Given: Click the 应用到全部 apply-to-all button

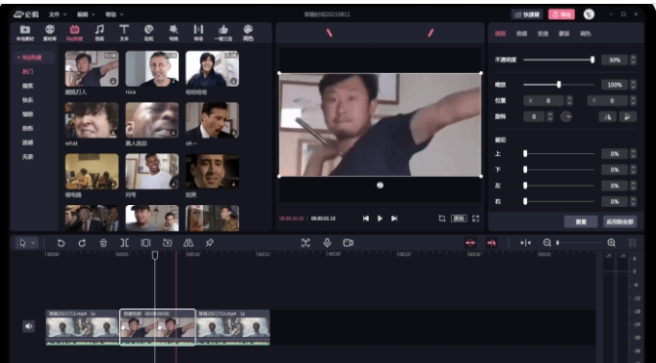Looking at the screenshot, I should coord(620,222).
